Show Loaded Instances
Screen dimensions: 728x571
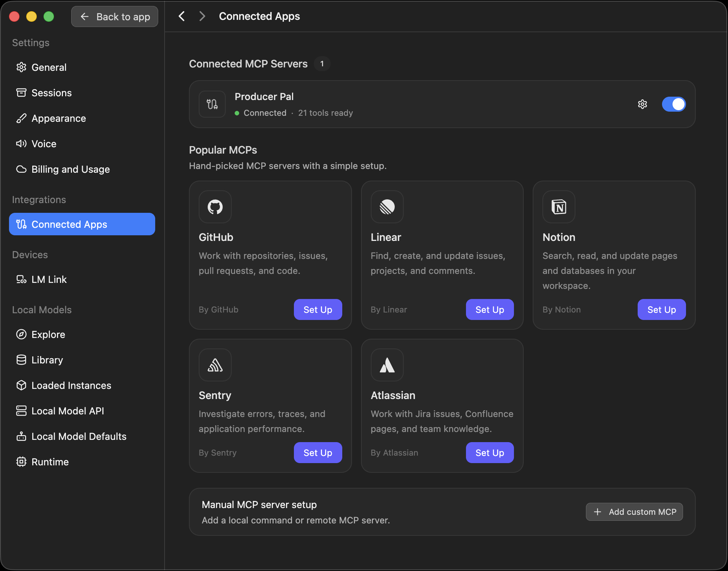click(82, 386)
